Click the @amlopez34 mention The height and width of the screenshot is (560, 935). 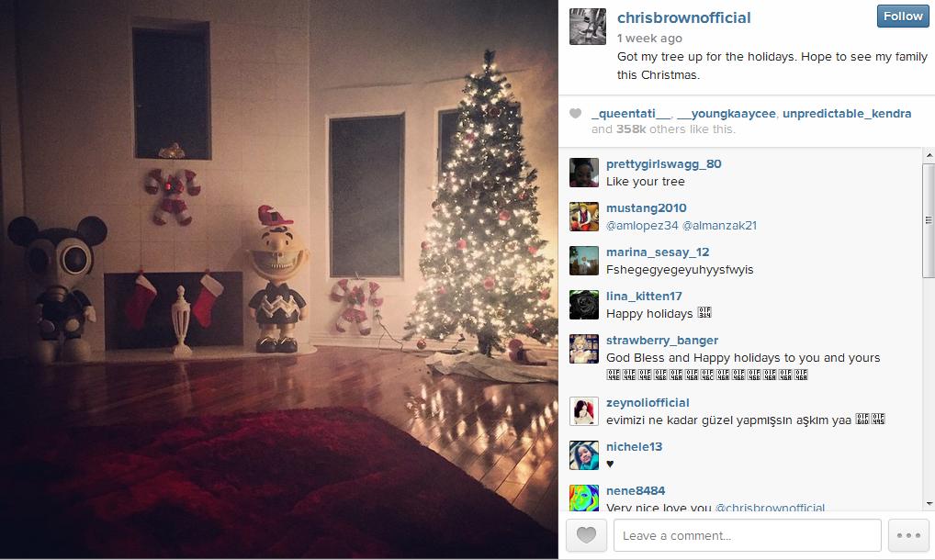pos(642,225)
